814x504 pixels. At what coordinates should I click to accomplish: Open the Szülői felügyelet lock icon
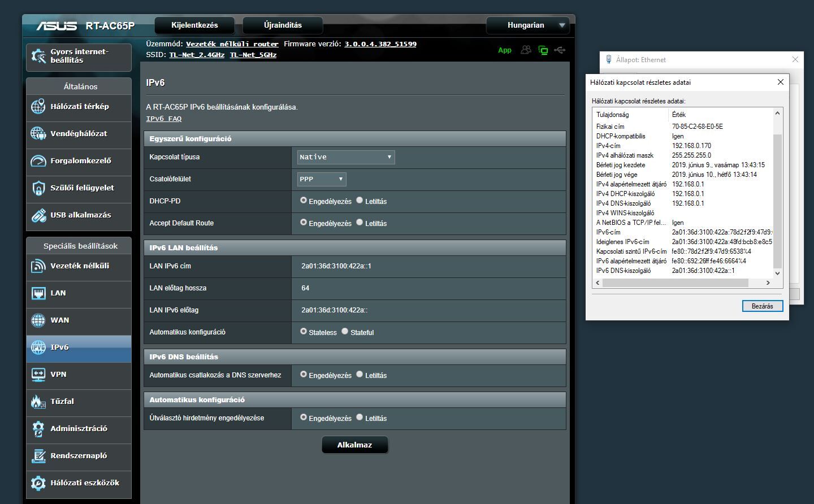pyautogui.click(x=38, y=188)
